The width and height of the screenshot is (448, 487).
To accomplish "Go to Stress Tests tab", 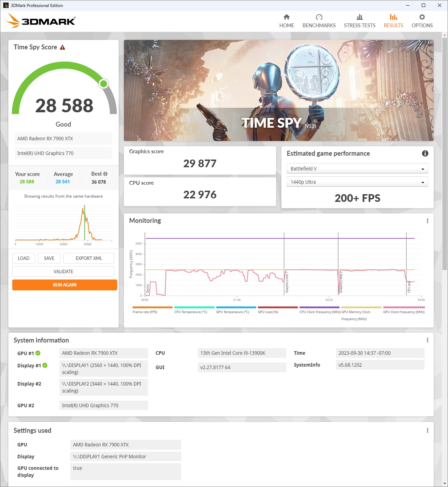I will coord(359,21).
